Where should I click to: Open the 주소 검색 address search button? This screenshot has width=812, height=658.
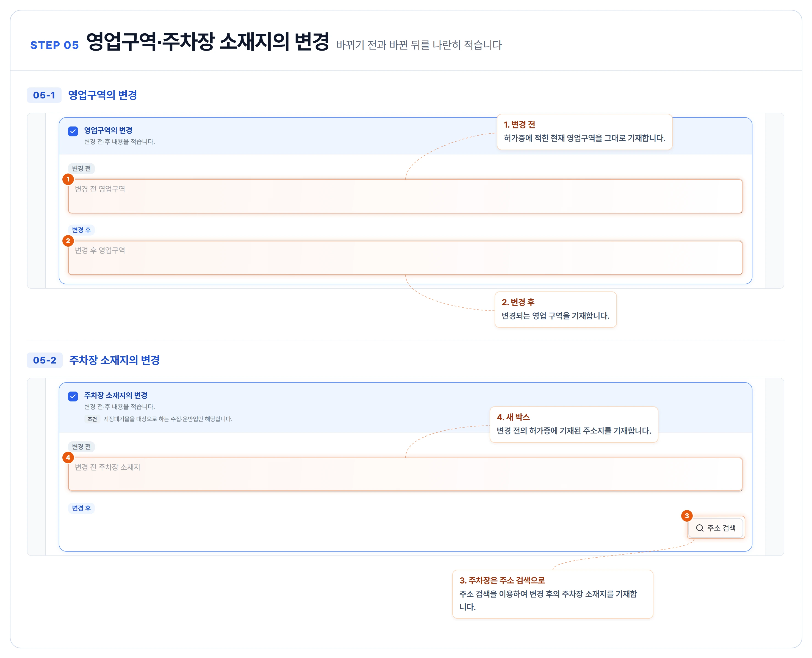pos(716,528)
